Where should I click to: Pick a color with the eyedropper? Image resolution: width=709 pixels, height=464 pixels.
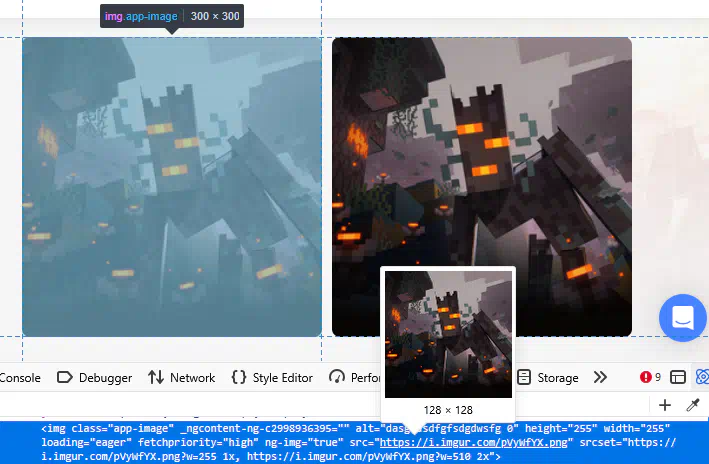tap(693, 405)
